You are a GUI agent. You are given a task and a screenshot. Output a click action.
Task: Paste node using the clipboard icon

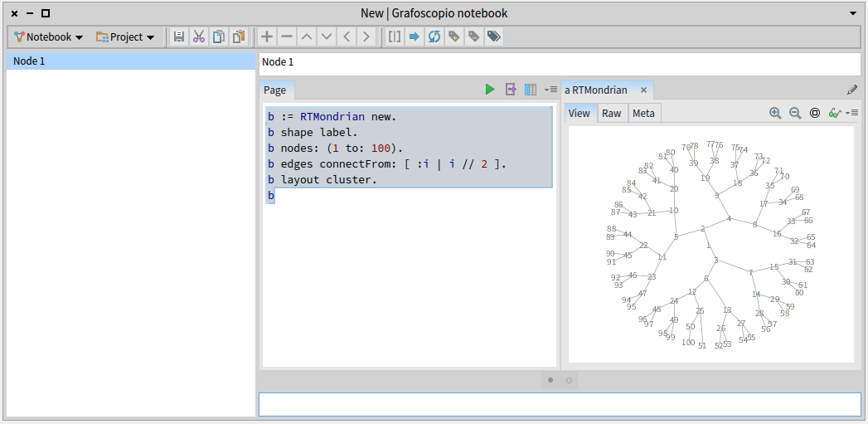(x=239, y=37)
